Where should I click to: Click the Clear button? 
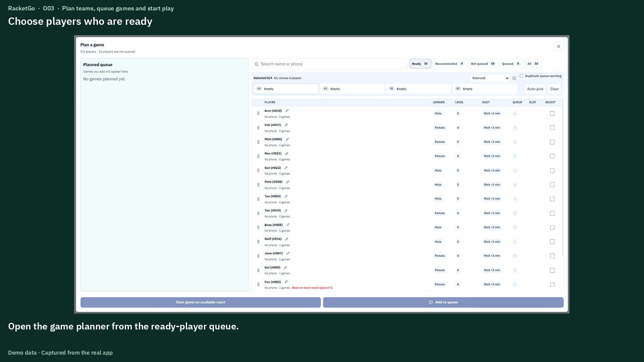554,89
